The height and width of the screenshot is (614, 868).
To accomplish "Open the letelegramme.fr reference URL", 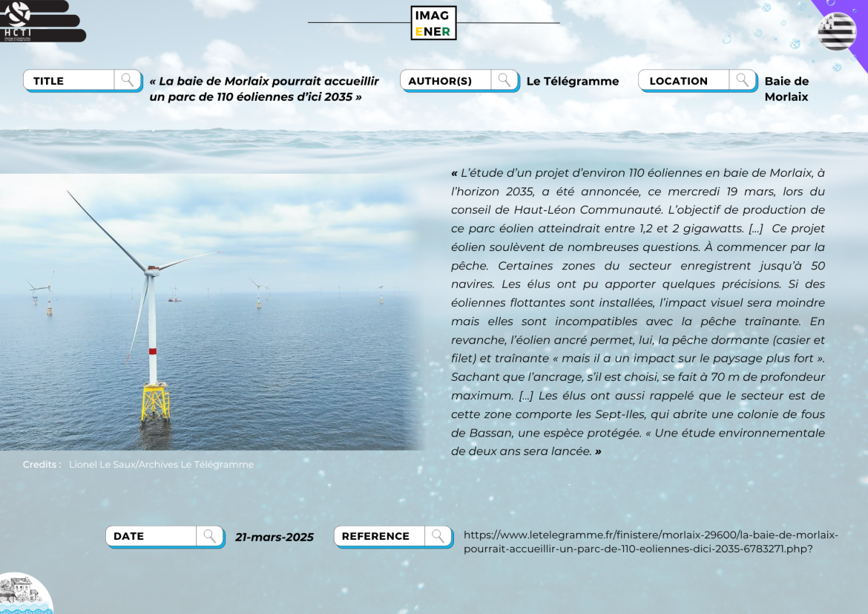I will [651, 542].
